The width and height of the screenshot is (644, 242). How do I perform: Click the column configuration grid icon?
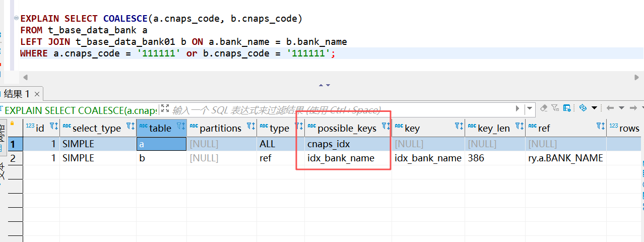click(x=567, y=108)
